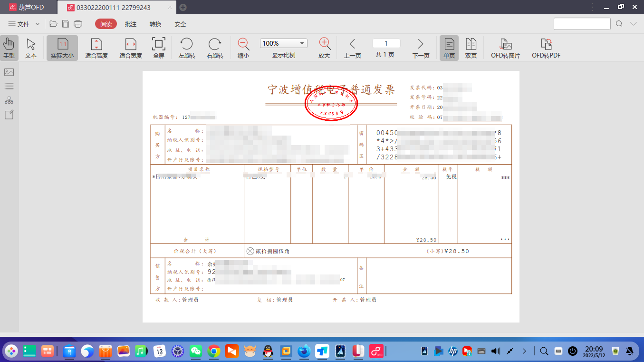Select the 手型 hand tool
This screenshot has width=644, height=362.
pyautogui.click(x=9, y=48)
